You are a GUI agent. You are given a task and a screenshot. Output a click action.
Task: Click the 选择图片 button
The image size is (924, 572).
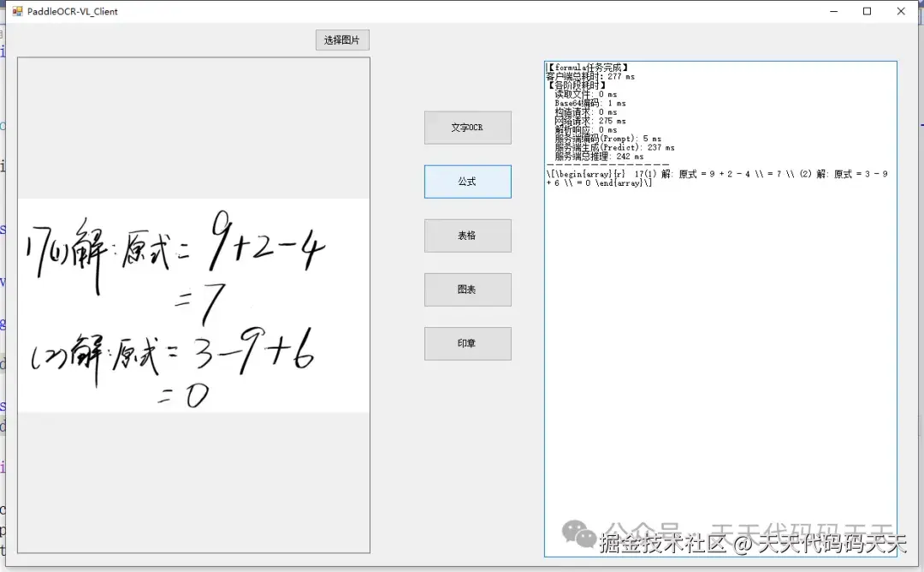(x=342, y=39)
